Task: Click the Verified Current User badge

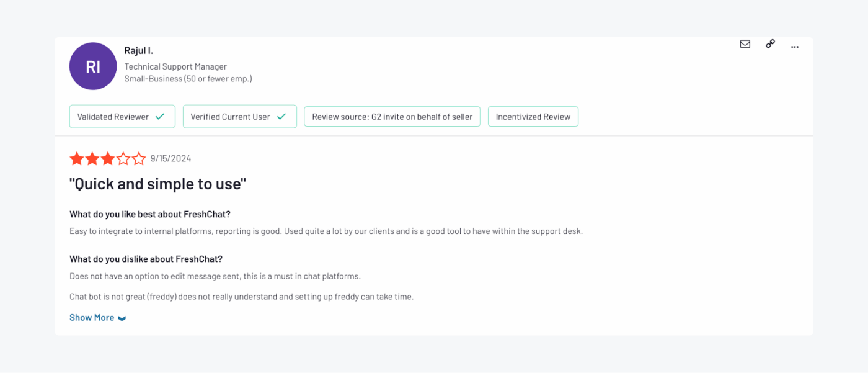Action: point(240,117)
